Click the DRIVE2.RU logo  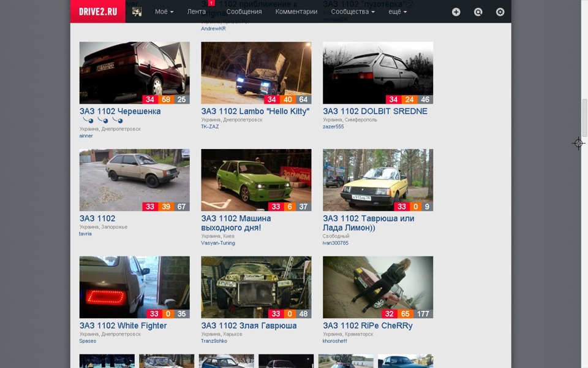coord(98,12)
